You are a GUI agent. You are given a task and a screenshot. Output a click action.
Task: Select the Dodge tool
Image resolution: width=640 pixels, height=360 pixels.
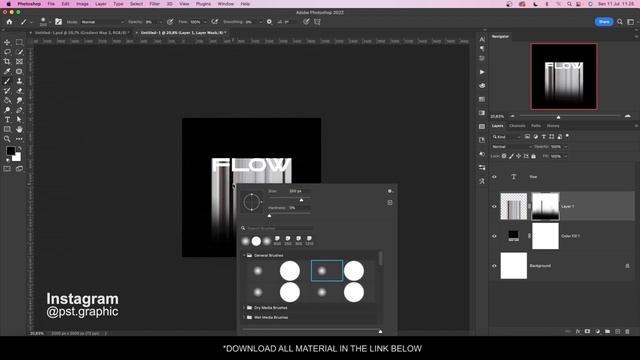[7, 110]
